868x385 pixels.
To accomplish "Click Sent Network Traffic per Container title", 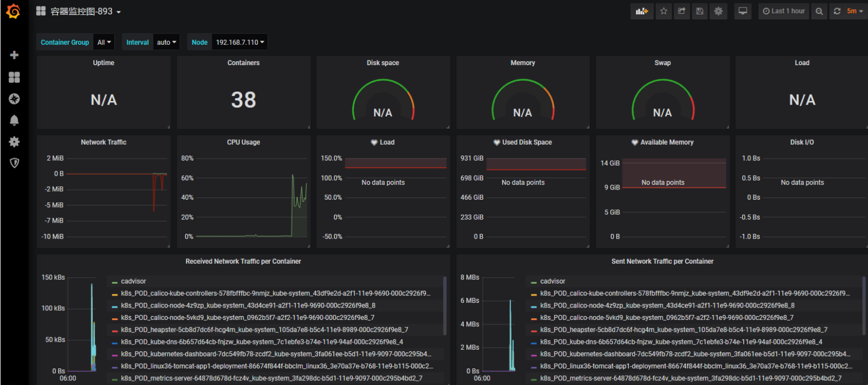I will [x=662, y=262].
